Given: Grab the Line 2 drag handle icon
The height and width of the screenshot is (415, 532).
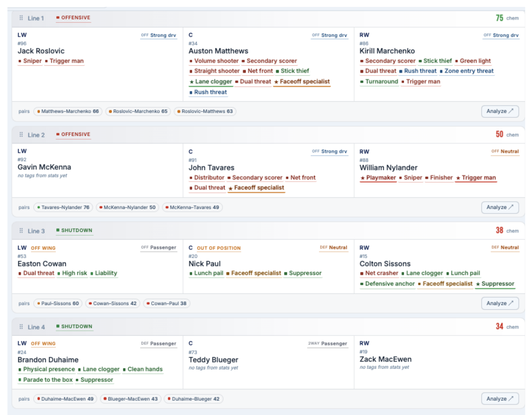Looking at the screenshot, I should coord(21,134).
